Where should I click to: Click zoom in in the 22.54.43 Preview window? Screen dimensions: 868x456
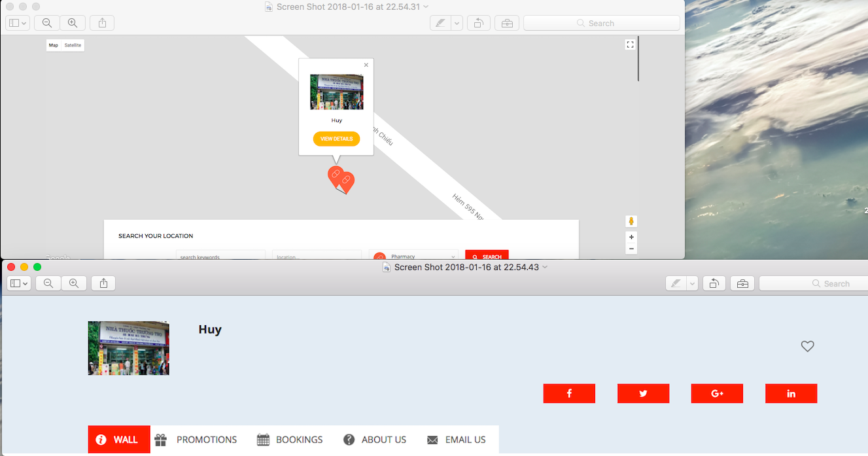(74, 283)
